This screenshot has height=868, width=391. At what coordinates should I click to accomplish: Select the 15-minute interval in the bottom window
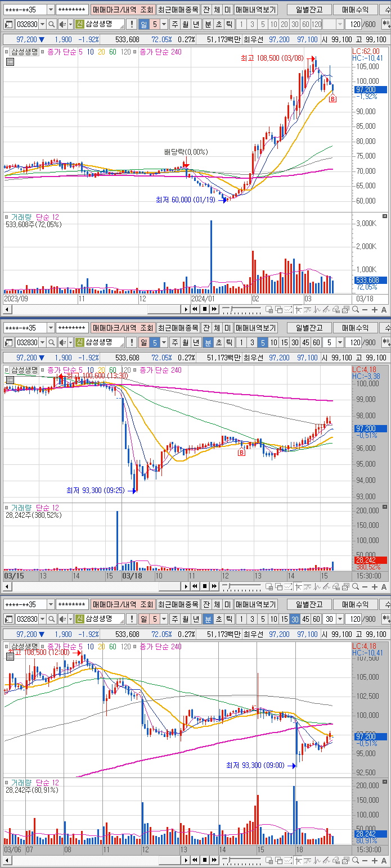pyautogui.click(x=284, y=618)
